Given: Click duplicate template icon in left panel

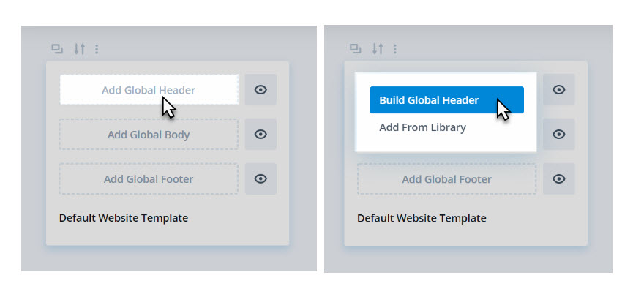Looking at the screenshot, I should point(57,49).
